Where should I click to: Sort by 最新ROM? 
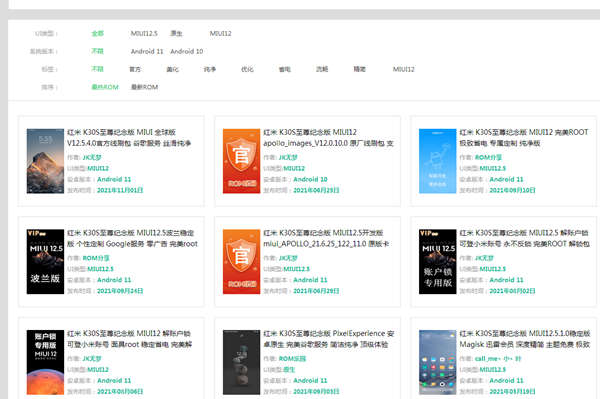pos(144,87)
